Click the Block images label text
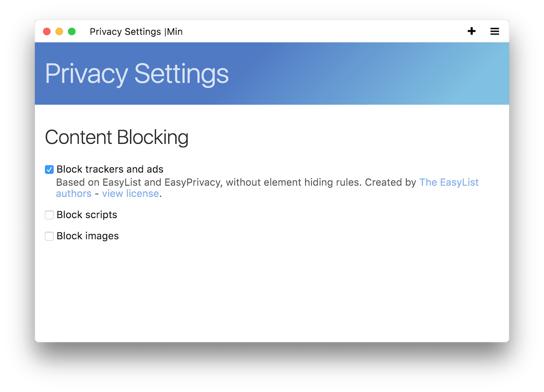 tap(88, 236)
